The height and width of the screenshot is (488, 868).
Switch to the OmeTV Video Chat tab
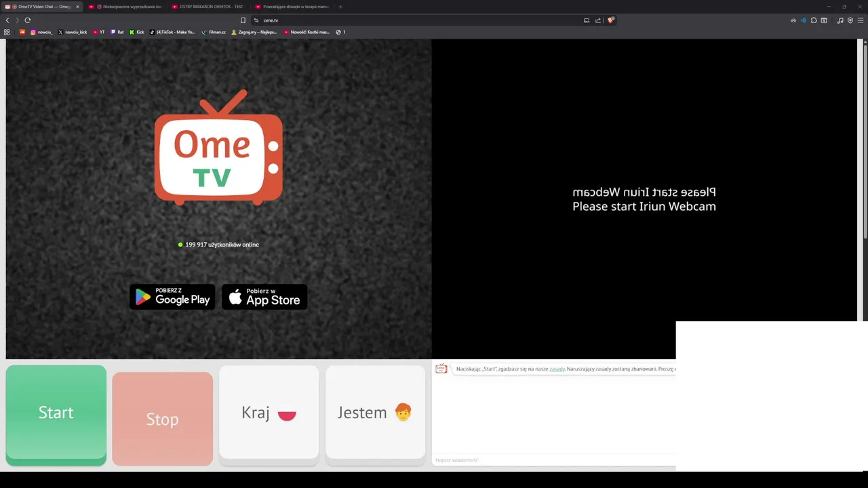(42, 7)
